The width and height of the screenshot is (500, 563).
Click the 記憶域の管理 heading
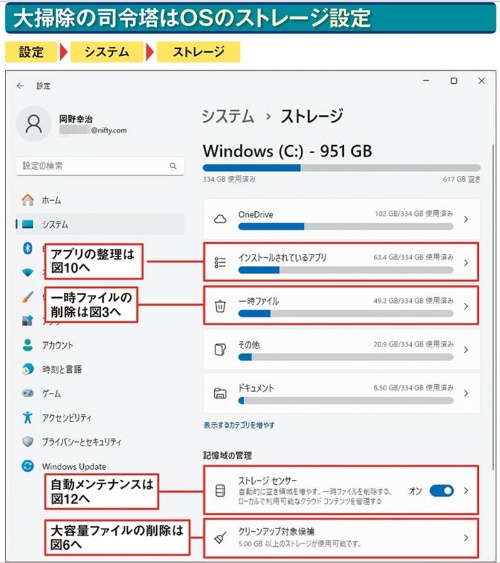228,455
